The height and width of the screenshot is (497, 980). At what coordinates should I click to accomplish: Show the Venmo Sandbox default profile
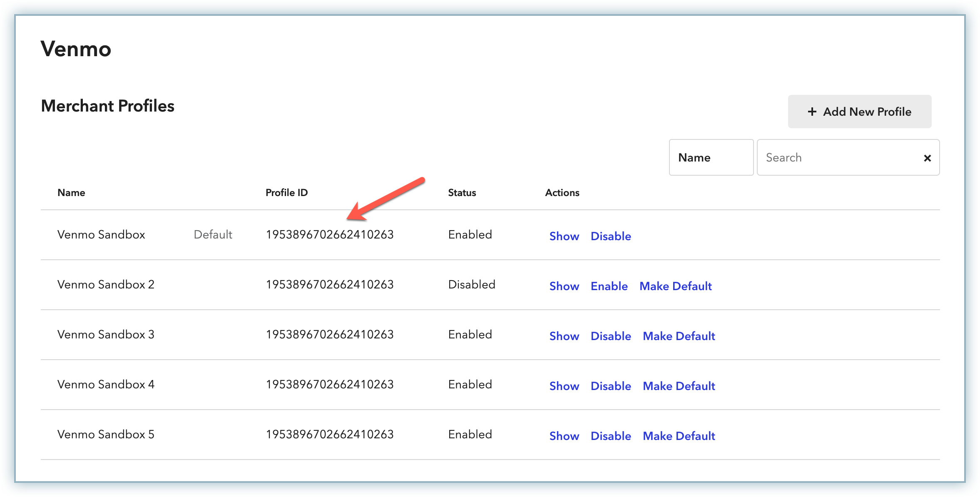pyautogui.click(x=564, y=236)
